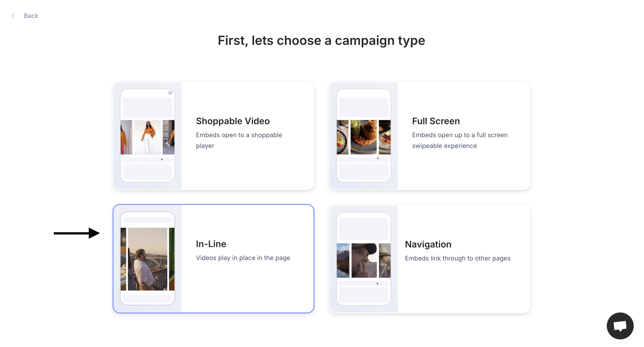Open the chat support bubble icon
Viewport: 644px width, 347px height.
click(x=620, y=326)
